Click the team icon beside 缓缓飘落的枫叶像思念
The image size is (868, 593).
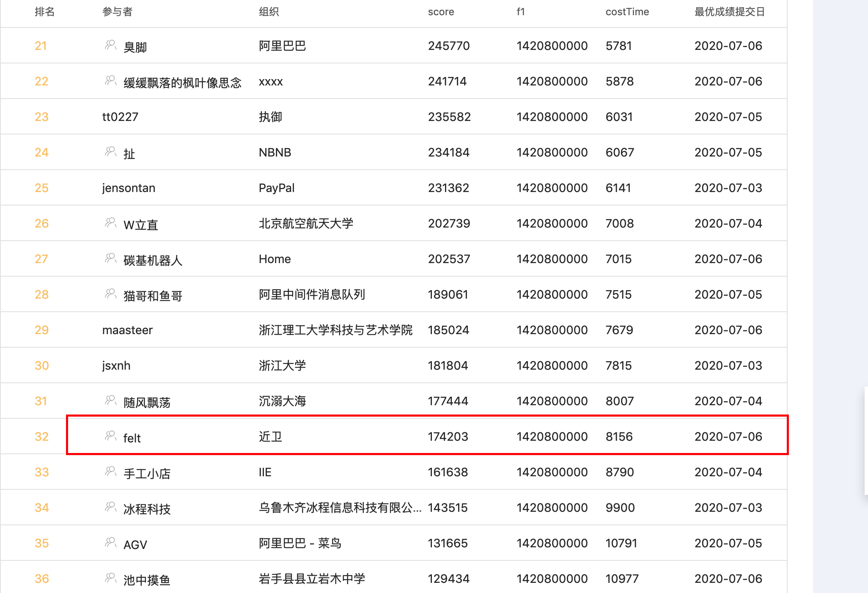pyautogui.click(x=110, y=80)
